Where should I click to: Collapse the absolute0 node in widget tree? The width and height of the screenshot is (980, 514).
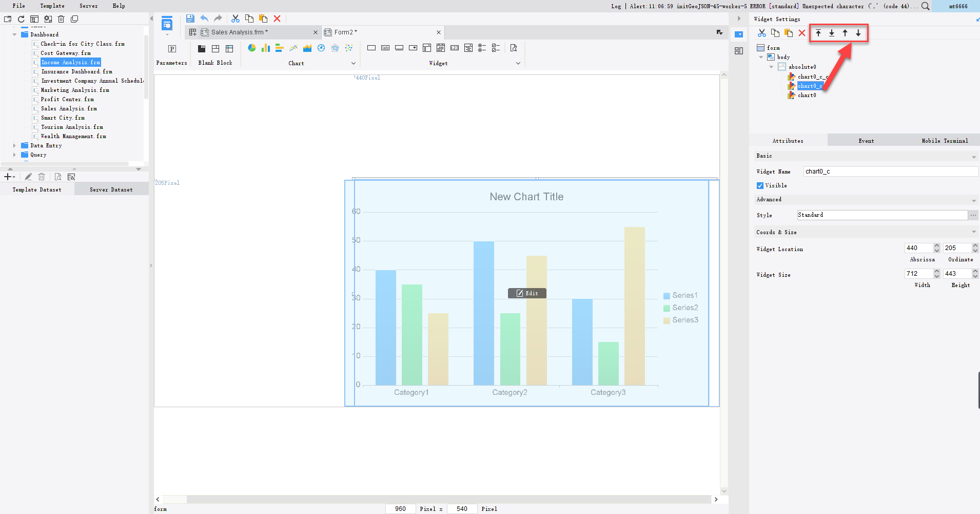click(x=771, y=67)
